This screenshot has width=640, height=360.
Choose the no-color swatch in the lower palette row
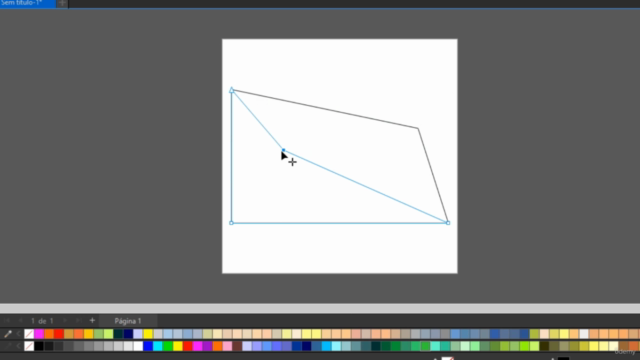coord(29,346)
